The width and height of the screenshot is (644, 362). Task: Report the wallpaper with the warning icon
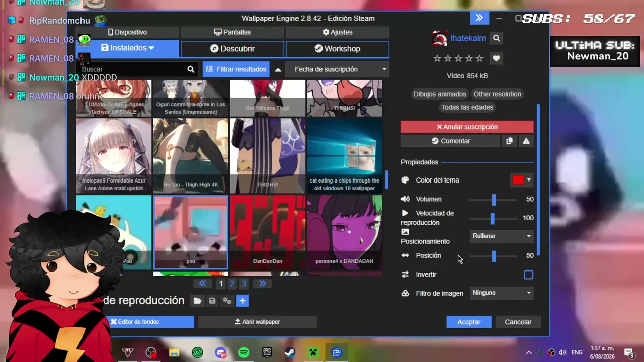coord(526,141)
